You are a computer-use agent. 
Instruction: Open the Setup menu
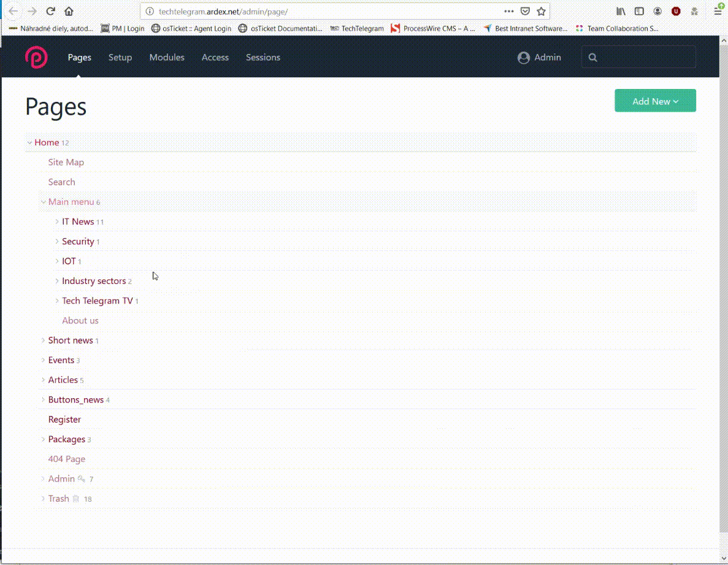[120, 58]
